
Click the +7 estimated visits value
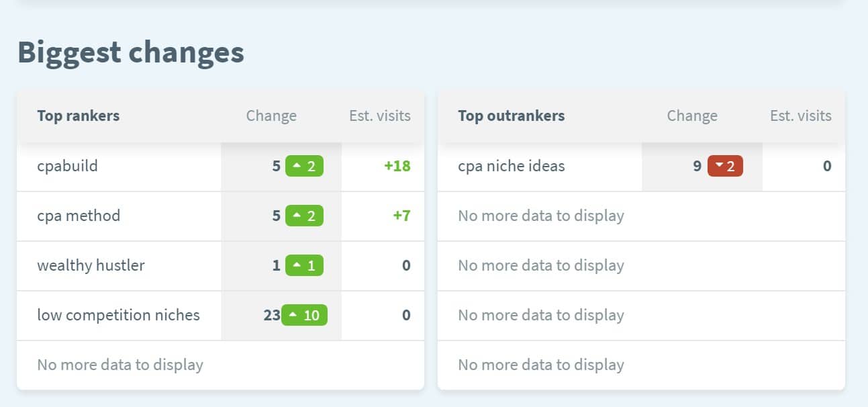click(401, 216)
